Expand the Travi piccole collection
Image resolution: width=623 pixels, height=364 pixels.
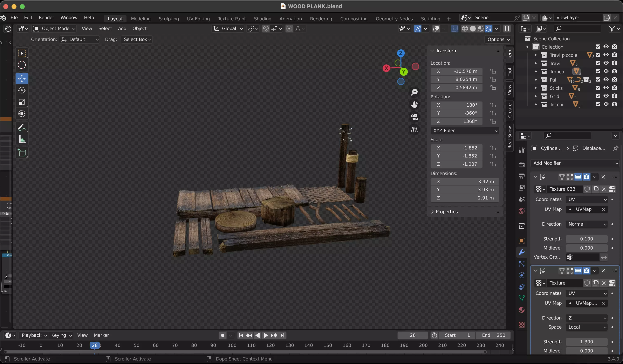(535, 55)
